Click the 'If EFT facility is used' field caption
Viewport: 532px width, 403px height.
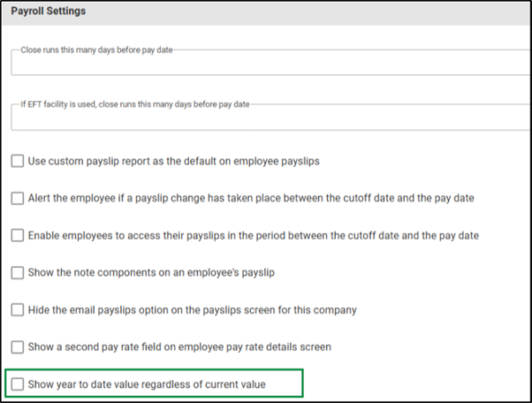pos(135,104)
